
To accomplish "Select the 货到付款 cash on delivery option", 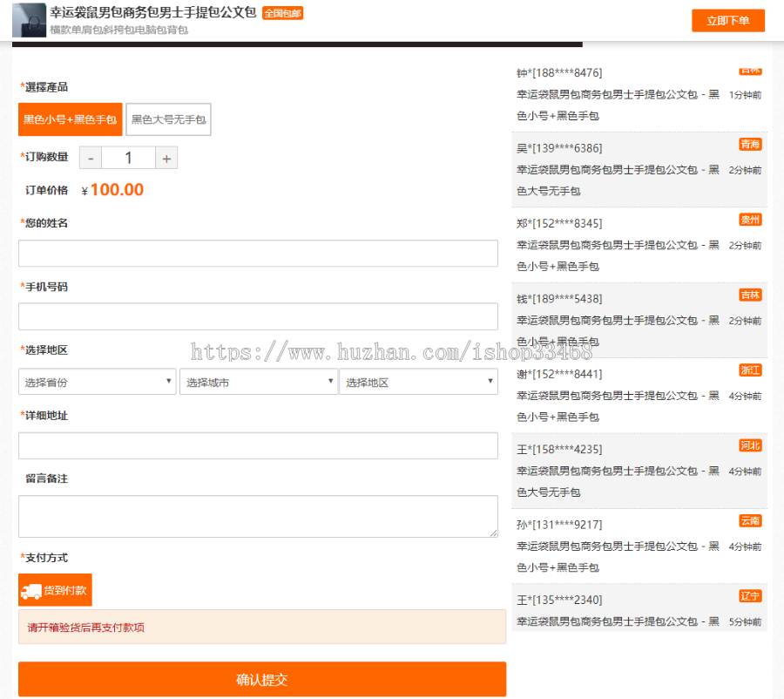I will [x=55, y=590].
